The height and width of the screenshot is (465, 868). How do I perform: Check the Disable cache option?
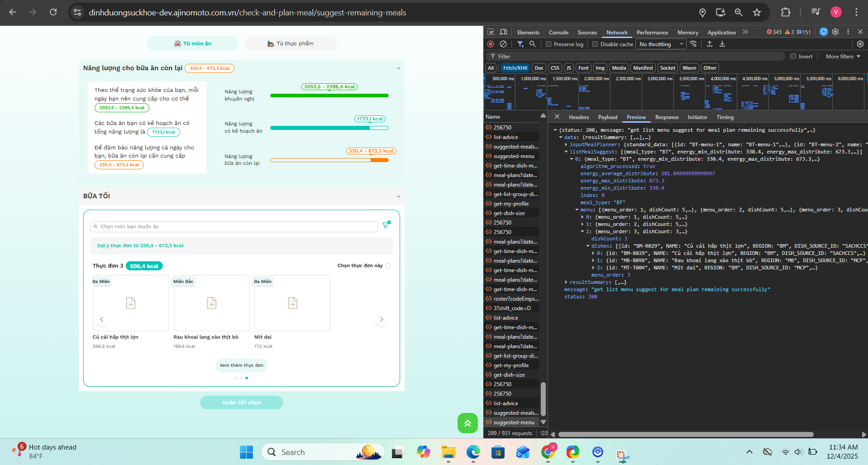click(595, 44)
